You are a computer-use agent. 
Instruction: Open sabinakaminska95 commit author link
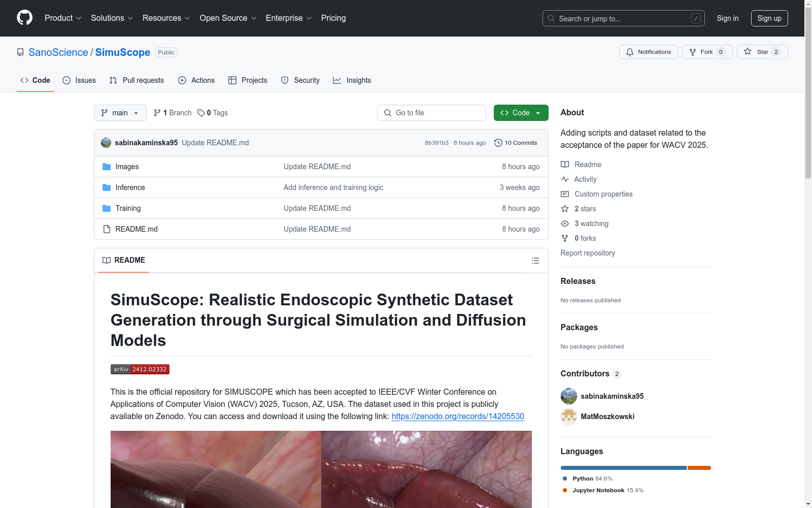pyautogui.click(x=146, y=143)
